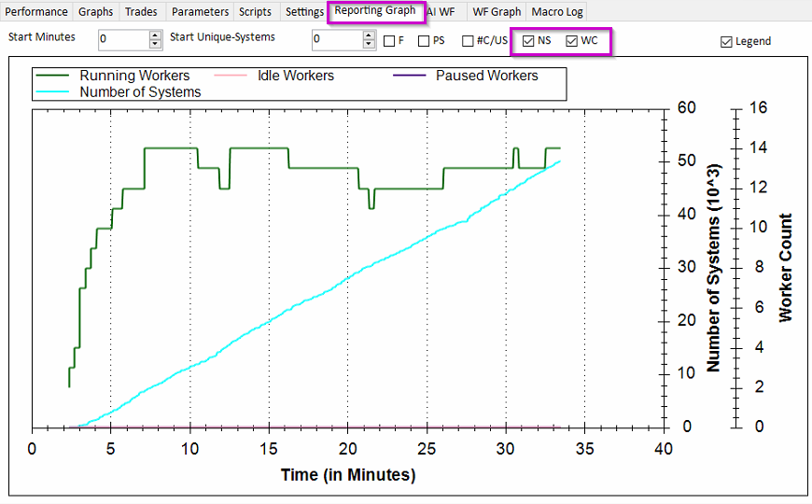The image size is (812, 504).
Task: Hide the graph Legend checkbox
Action: [x=727, y=41]
